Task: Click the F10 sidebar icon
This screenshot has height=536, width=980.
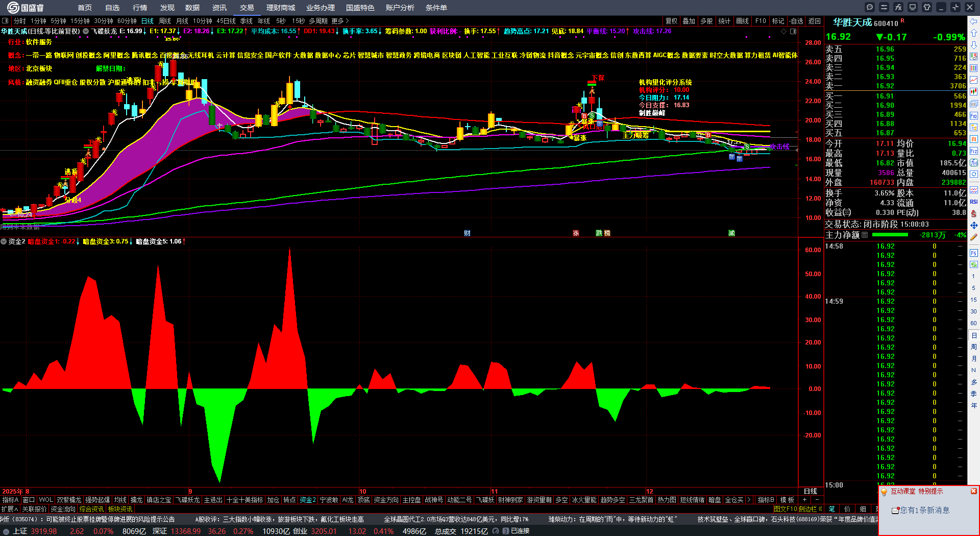Action: click(974, 116)
